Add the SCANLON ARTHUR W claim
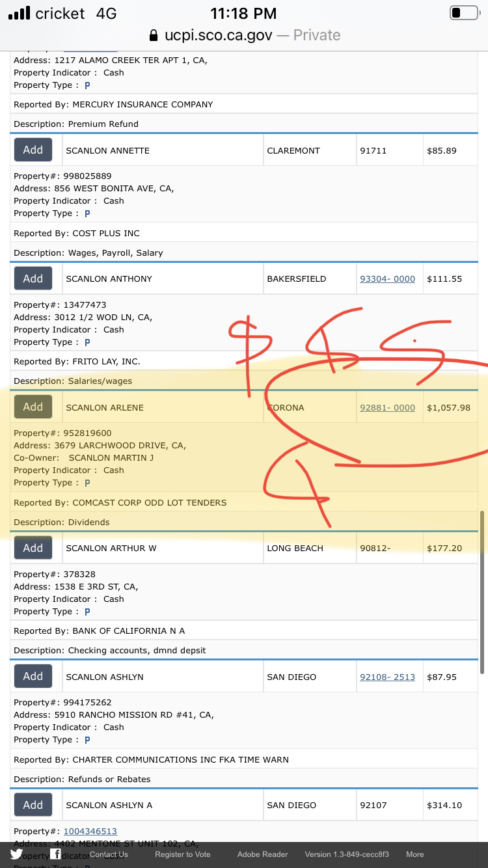The width and height of the screenshot is (488, 868). coord(33,548)
